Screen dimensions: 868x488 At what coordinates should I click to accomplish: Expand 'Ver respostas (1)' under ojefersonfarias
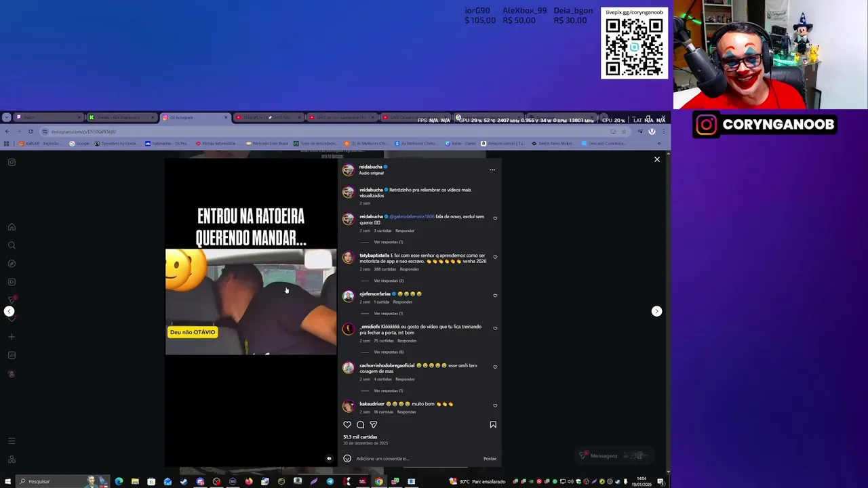pos(389,313)
